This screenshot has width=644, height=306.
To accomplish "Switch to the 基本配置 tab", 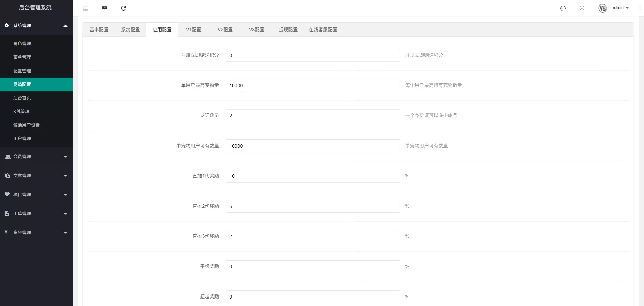I will [99, 30].
